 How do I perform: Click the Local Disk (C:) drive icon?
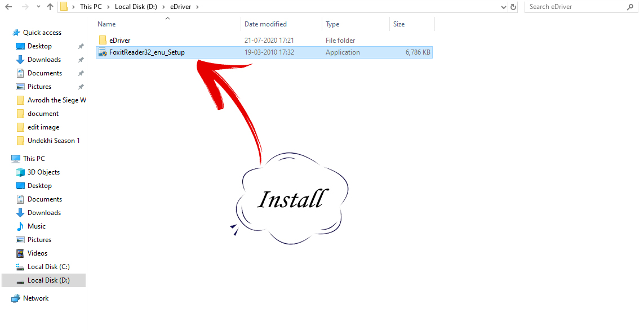coord(20,267)
